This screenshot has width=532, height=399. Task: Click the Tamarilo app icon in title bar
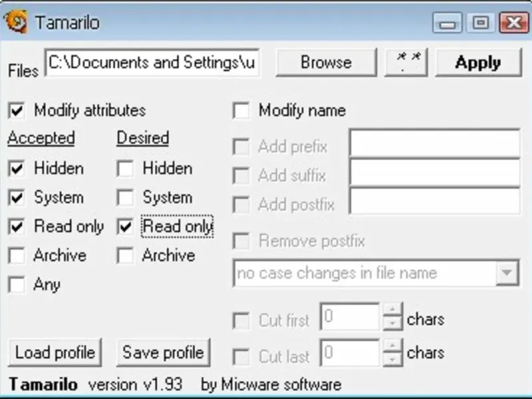point(15,22)
